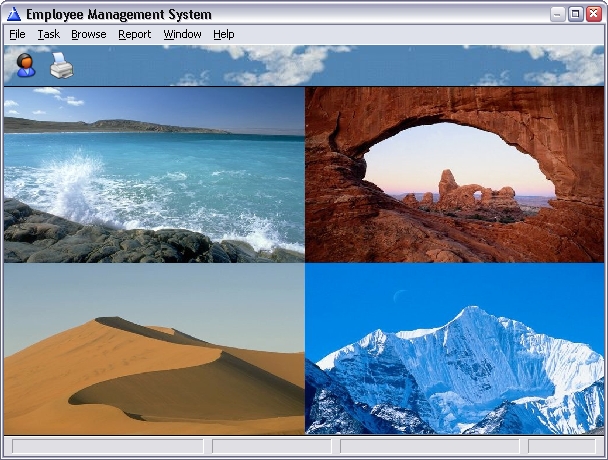
Task: Select the snowy mountain picture
Action: (454, 348)
